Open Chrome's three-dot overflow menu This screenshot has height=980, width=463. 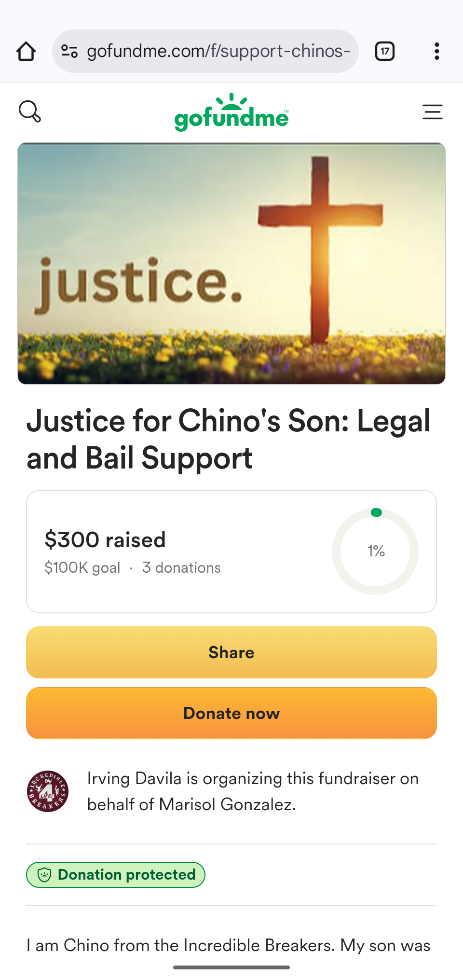[436, 51]
